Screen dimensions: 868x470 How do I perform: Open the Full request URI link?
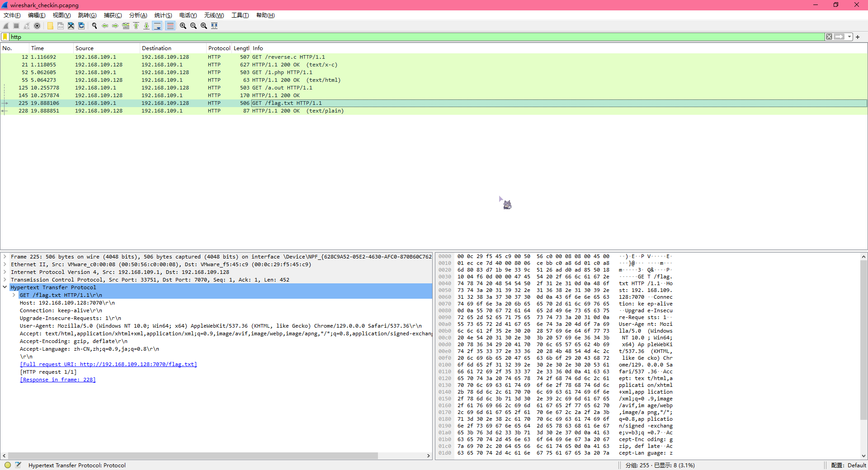pos(108,364)
